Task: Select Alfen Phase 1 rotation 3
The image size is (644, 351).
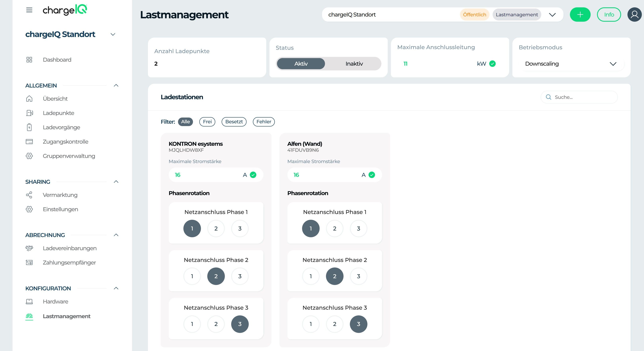Action: pyautogui.click(x=358, y=228)
